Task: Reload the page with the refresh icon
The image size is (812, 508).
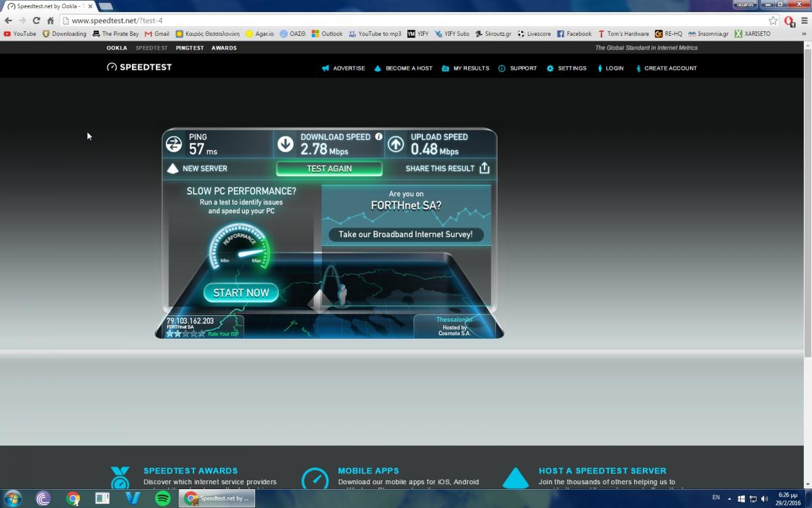Action: pos(37,21)
